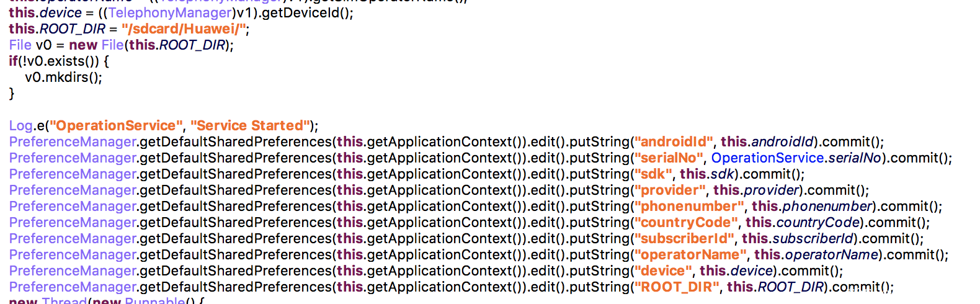This screenshot has height=304, width=980.
Task: Click the "ROOT_DIR" key string
Action: pyautogui.click(x=676, y=287)
